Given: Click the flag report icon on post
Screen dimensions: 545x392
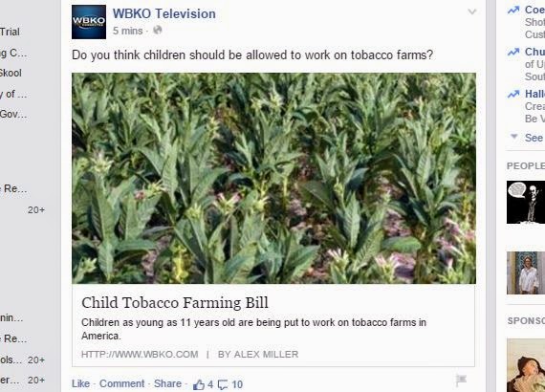Looking at the screenshot, I should (x=461, y=381).
